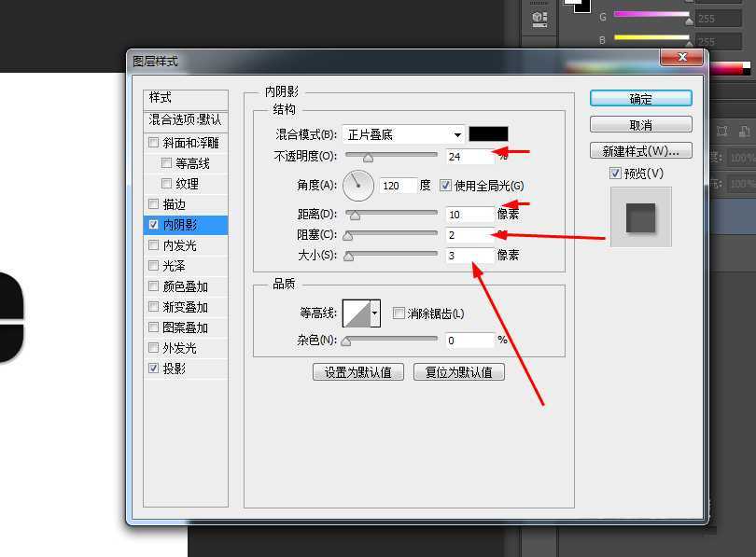Click the angle dial to change light direction
Screen dimensions: 756x557
point(357,186)
